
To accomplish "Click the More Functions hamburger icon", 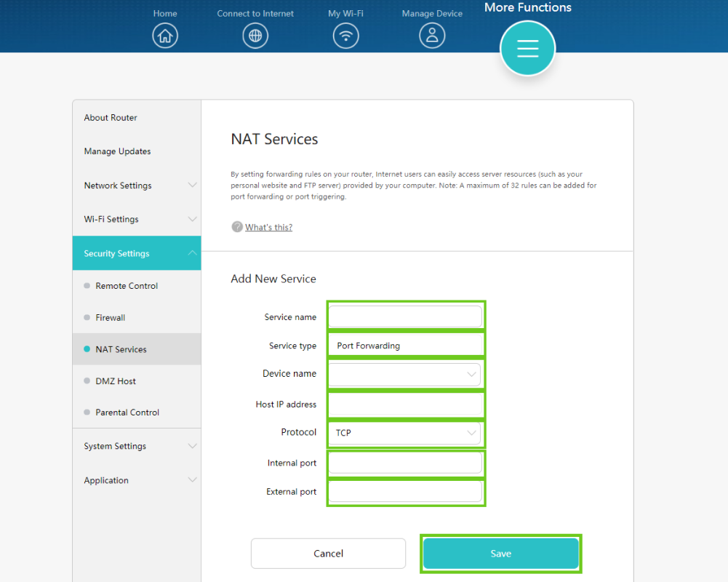I will pyautogui.click(x=527, y=49).
